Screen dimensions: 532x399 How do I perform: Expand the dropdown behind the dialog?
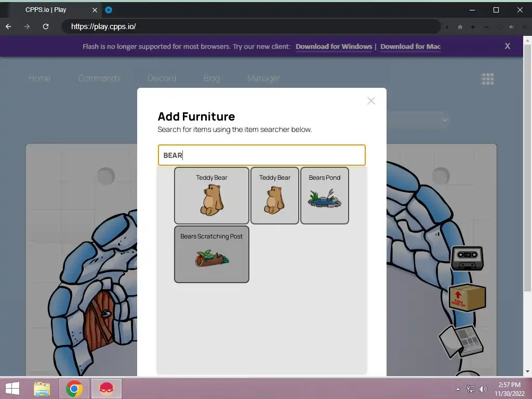(x=444, y=120)
